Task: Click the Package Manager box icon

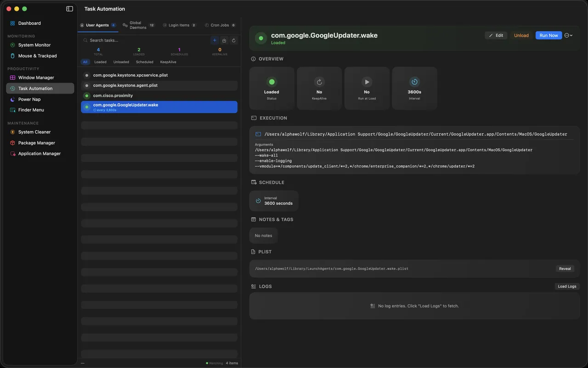Action: coord(12,143)
